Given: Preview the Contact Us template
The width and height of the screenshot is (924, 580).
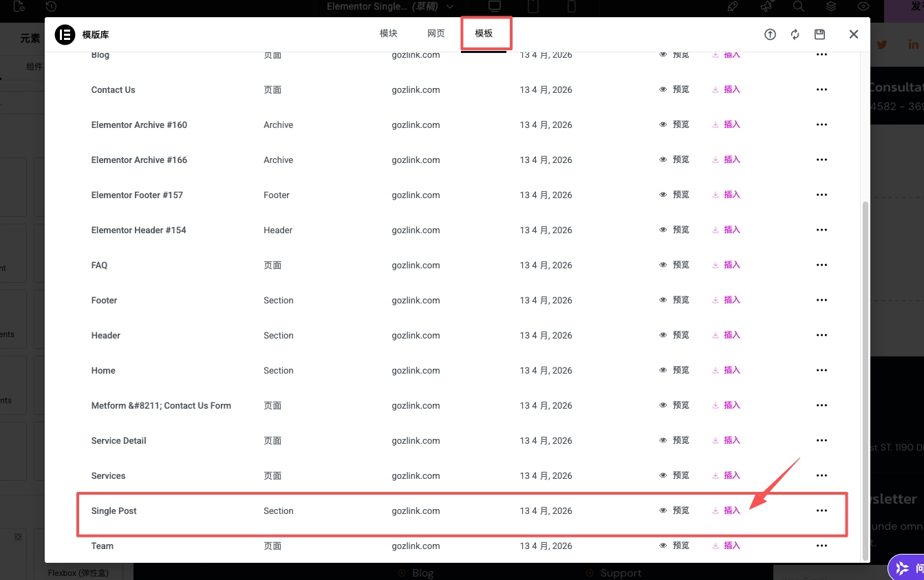Looking at the screenshot, I should [x=674, y=89].
